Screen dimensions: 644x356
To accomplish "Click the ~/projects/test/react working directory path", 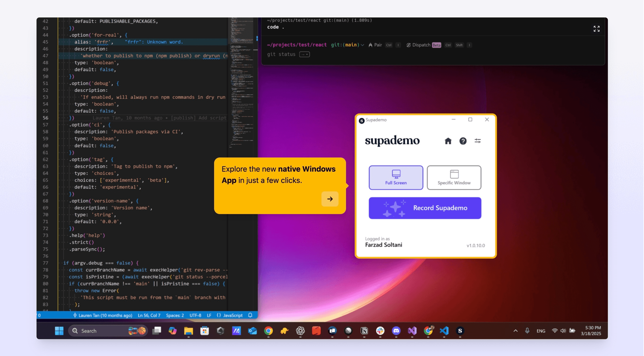I will click(297, 45).
